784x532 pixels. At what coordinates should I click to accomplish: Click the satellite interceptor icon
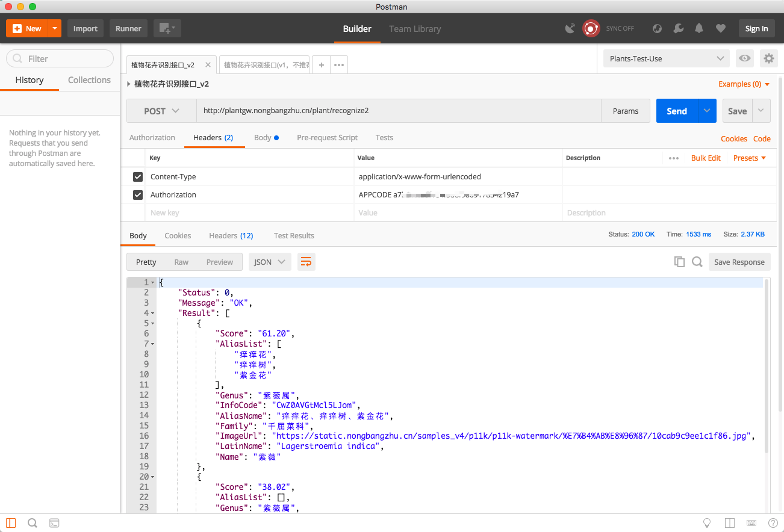(570, 28)
